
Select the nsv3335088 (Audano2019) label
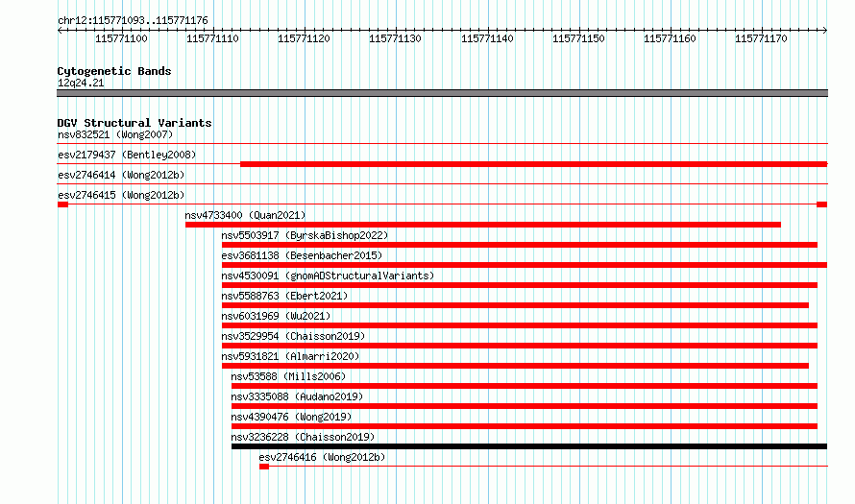297,396
